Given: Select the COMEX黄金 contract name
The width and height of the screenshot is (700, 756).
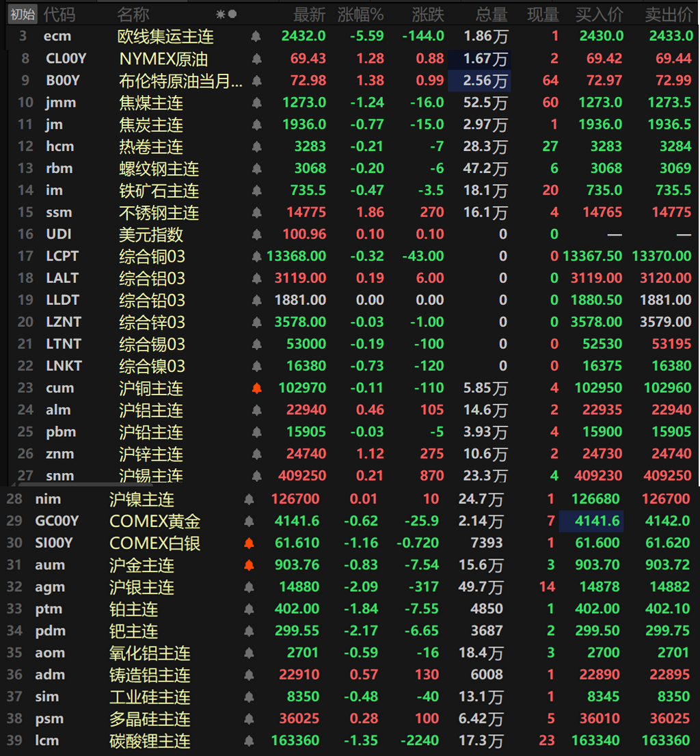Looking at the screenshot, I should tap(154, 521).
